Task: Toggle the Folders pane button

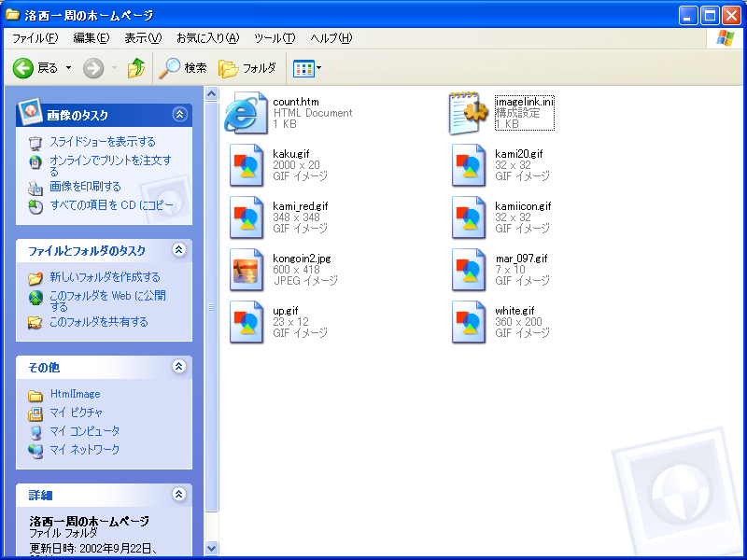Action: pos(247,68)
